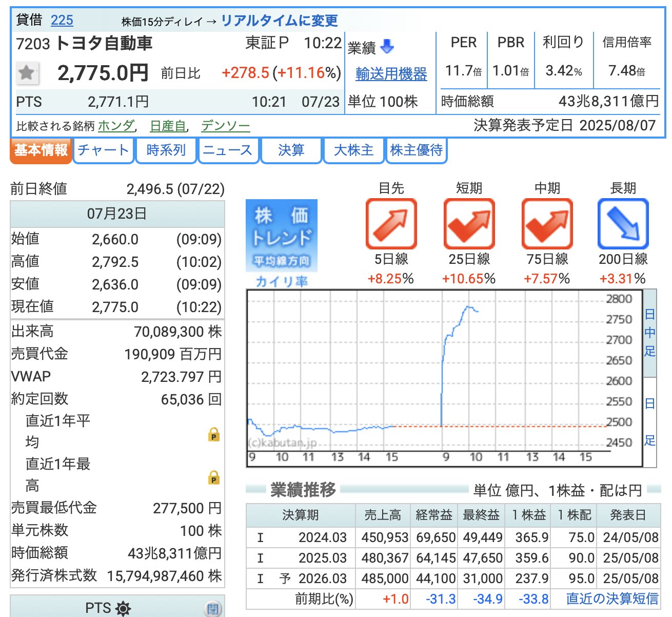This screenshot has height=617, width=672.
Task: Click the 中期 75日線 trend arrow icon
Action: (x=547, y=224)
